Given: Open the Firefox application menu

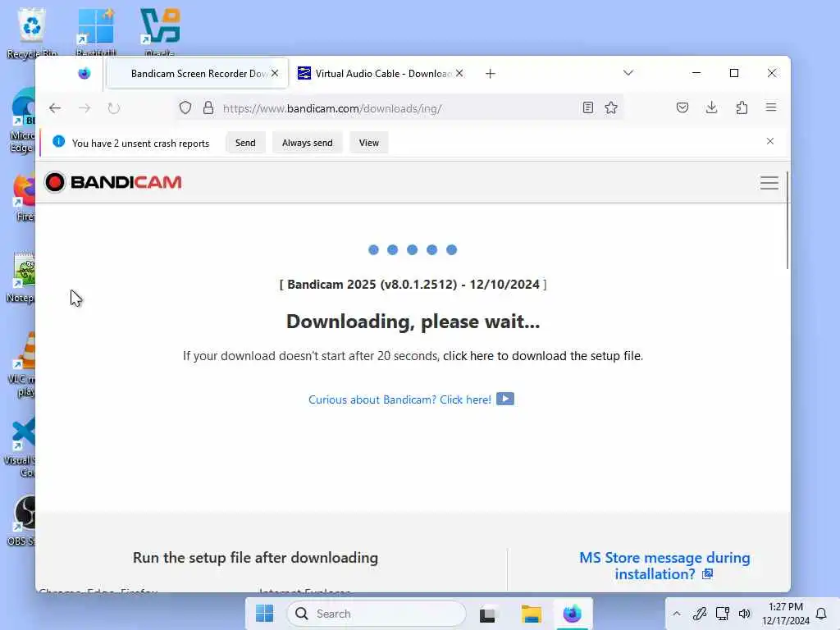Looking at the screenshot, I should pos(771,107).
